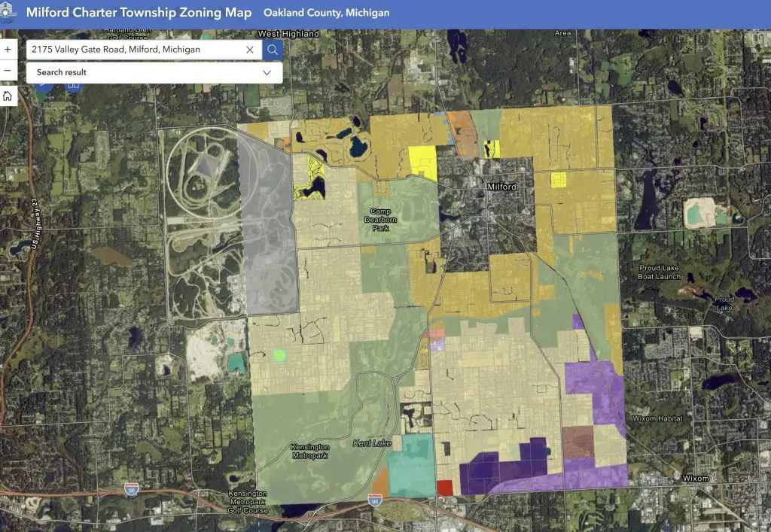Click the Camp Dearborn Park label
This screenshot has width=771, height=532.
pos(380,220)
